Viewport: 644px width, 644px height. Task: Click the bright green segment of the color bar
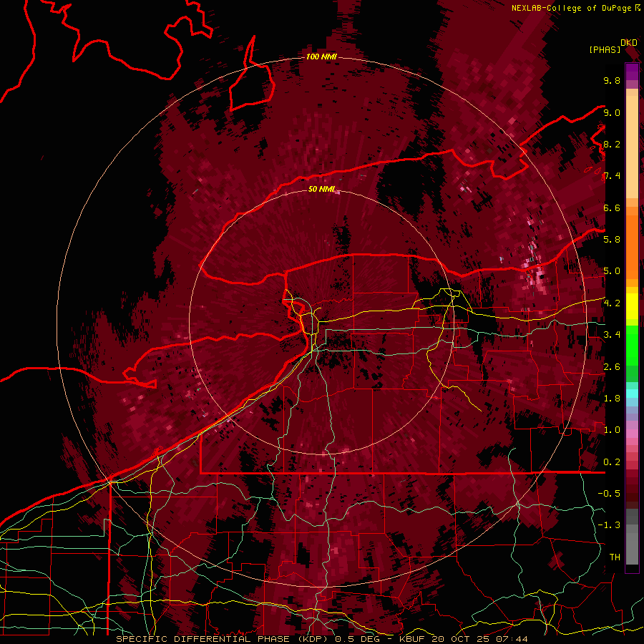632,345
